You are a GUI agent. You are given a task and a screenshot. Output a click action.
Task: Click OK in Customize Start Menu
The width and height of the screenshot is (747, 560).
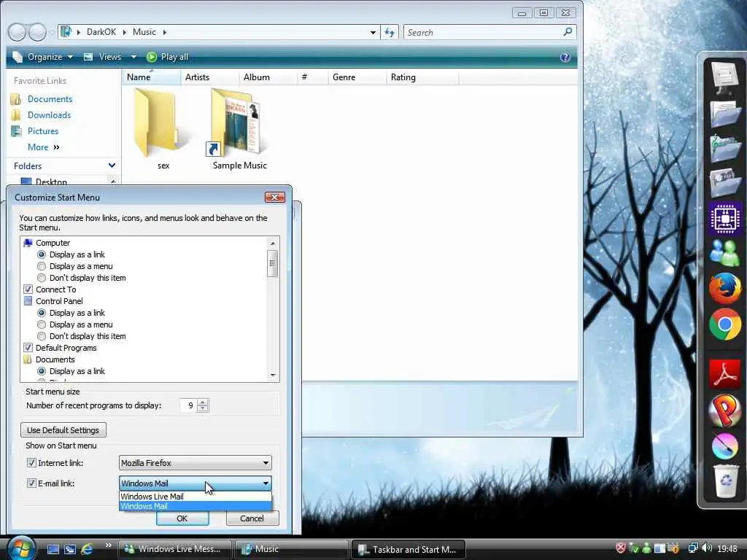[182, 518]
